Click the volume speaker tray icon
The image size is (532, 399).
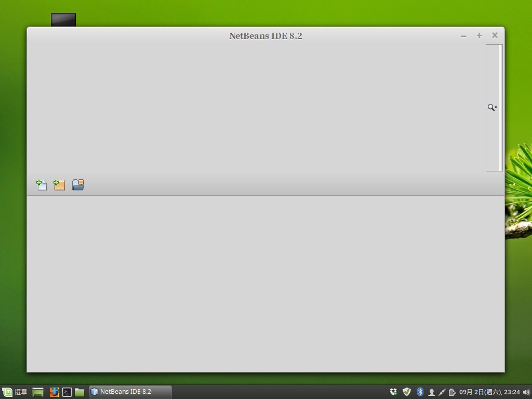526,392
